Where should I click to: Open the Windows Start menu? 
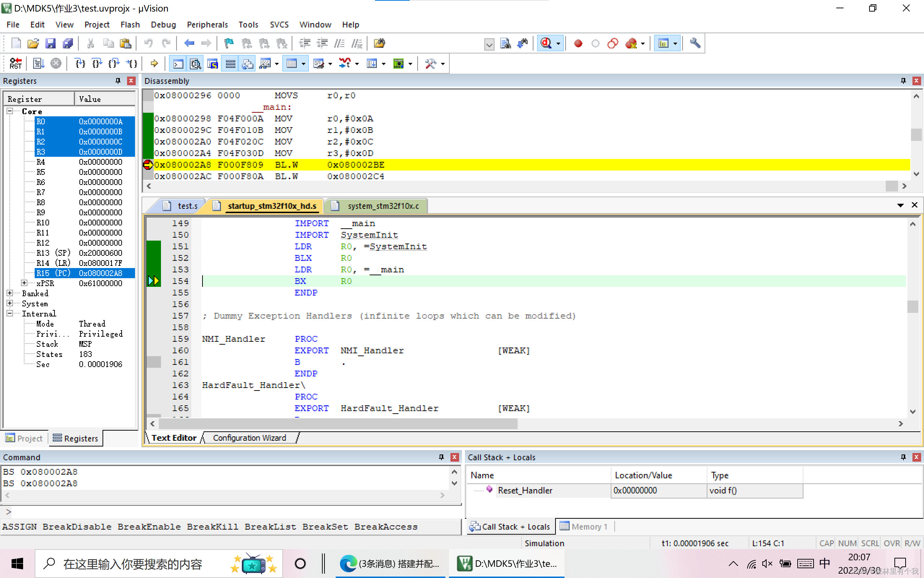tap(17, 564)
